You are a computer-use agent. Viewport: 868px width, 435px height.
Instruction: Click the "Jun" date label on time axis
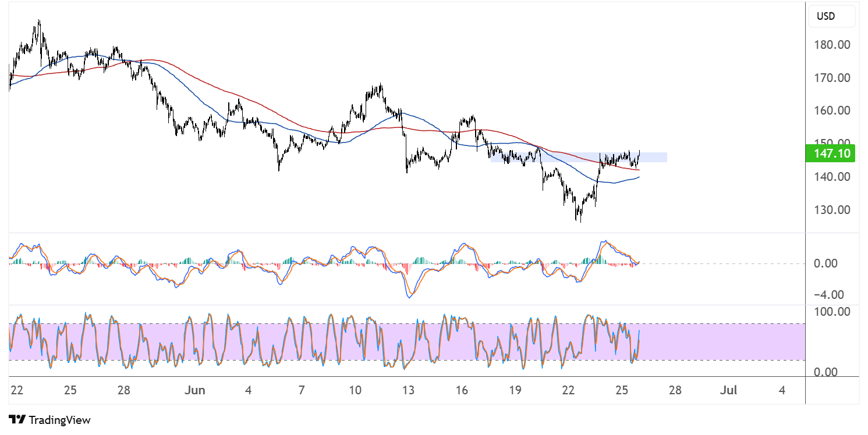tap(195, 390)
